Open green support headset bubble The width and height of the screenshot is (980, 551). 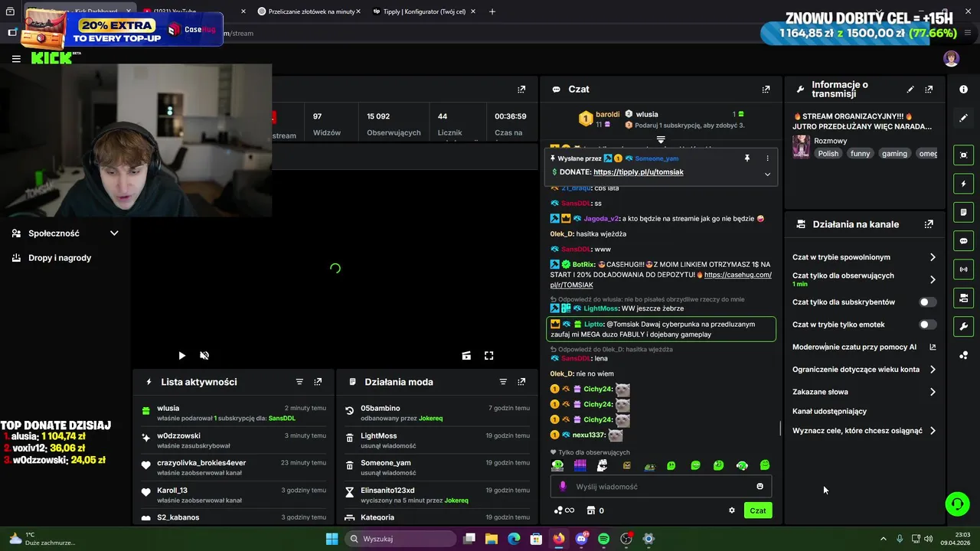point(957,504)
